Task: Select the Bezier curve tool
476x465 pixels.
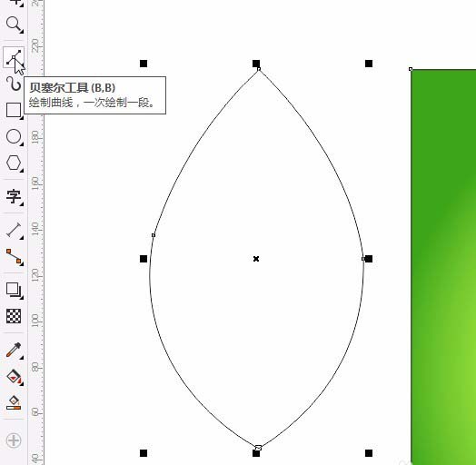Action: (14, 56)
